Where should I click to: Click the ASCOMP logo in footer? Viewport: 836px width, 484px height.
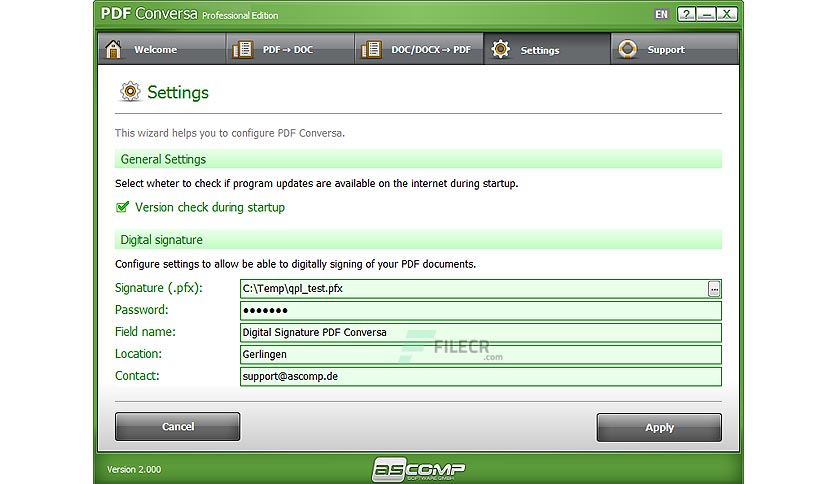pos(418,470)
